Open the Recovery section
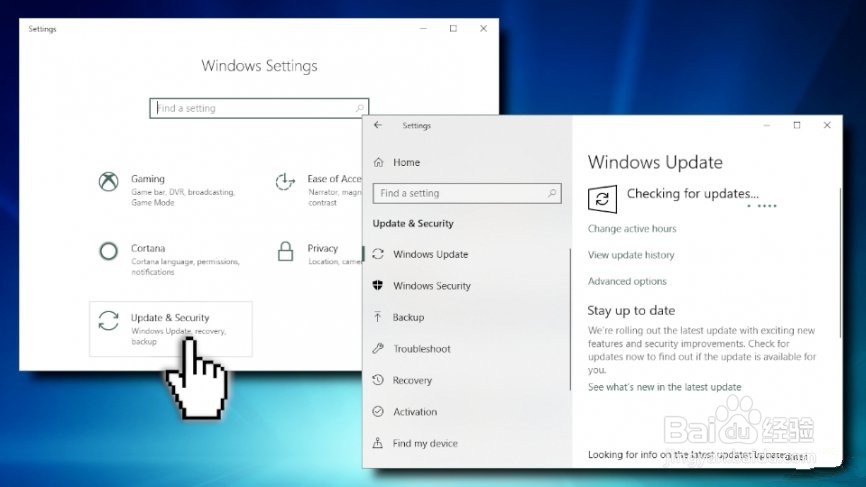Image resolution: width=866 pixels, height=487 pixels. pos(412,380)
